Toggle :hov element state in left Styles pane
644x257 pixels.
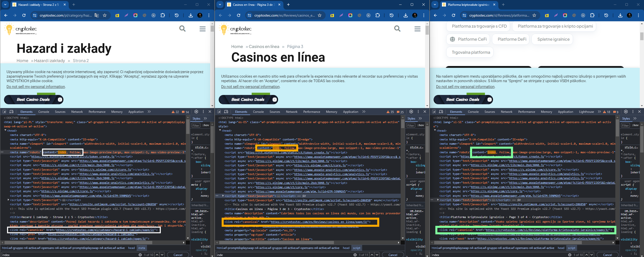tap(206, 125)
